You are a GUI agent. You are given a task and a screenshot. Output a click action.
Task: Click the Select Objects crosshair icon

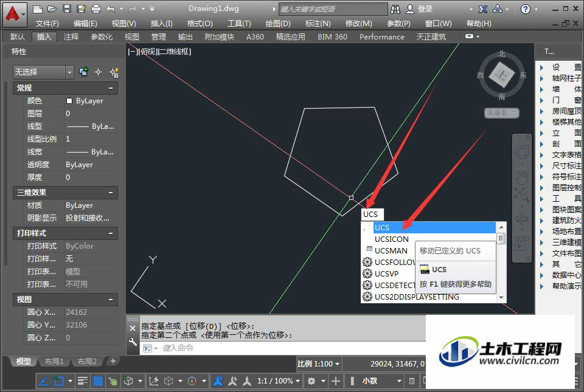(x=99, y=72)
